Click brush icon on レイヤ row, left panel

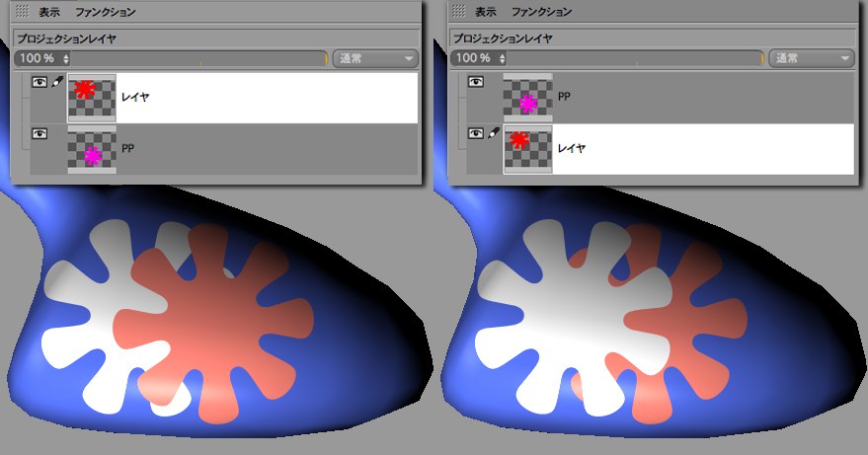pos(57,82)
